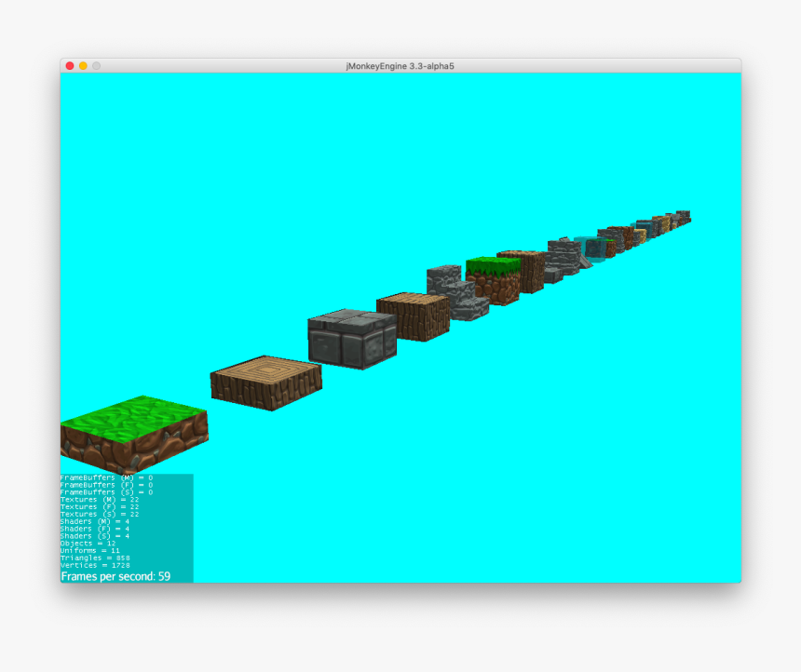Viewport: 801px width, 672px height.
Task: Click the 'Shaders (S) = 4' stat line
Action: 95,536
